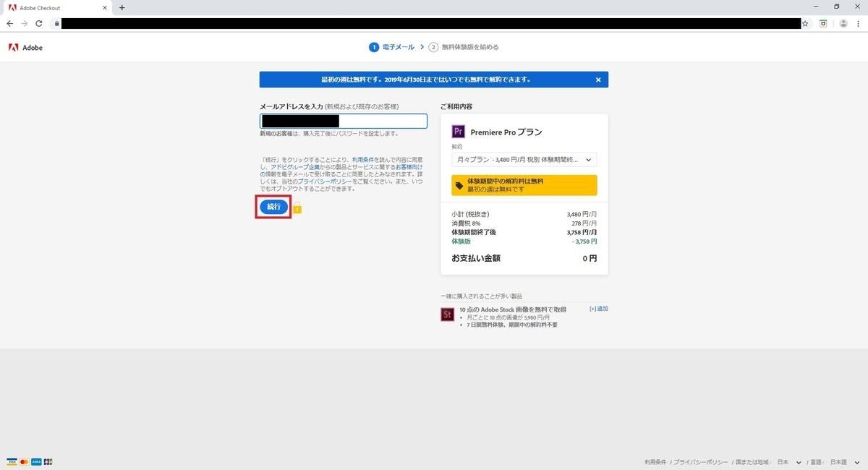Bookmark this page with the star icon

[x=805, y=23]
